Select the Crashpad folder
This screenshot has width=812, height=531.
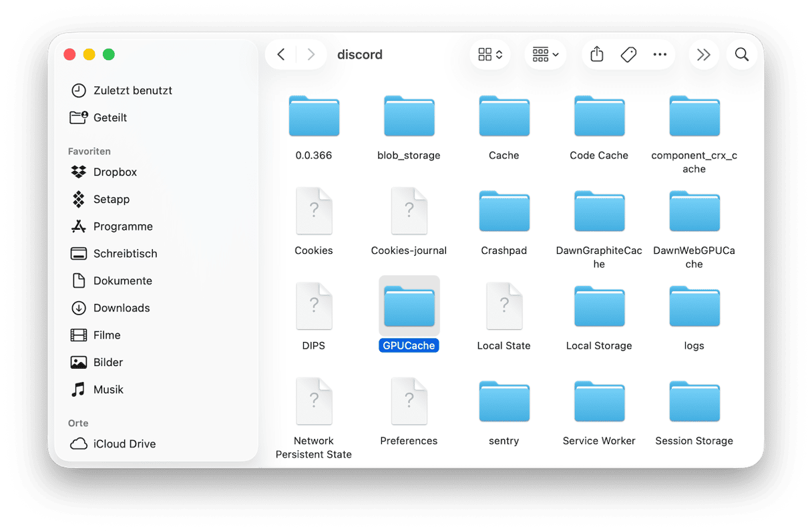pyautogui.click(x=504, y=212)
